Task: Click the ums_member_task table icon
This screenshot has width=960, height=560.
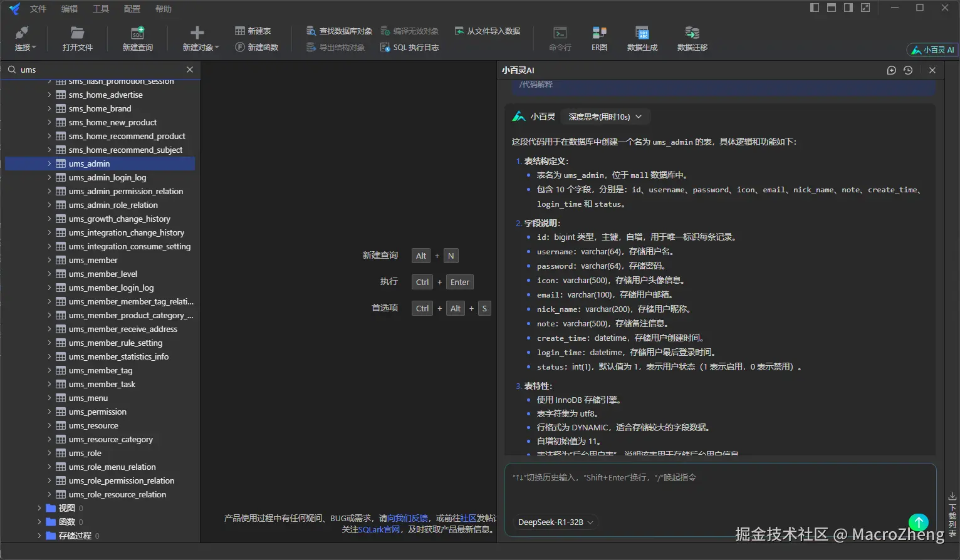Action: pos(61,384)
